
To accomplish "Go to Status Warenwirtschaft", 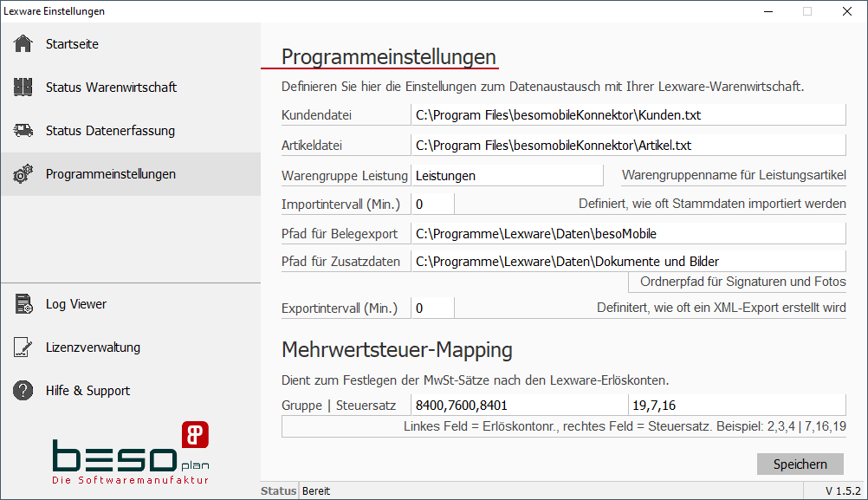I will (131, 87).
